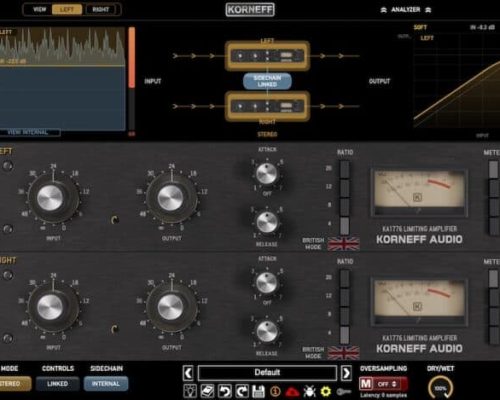Click the ANALYZER header label

click(x=406, y=10)
